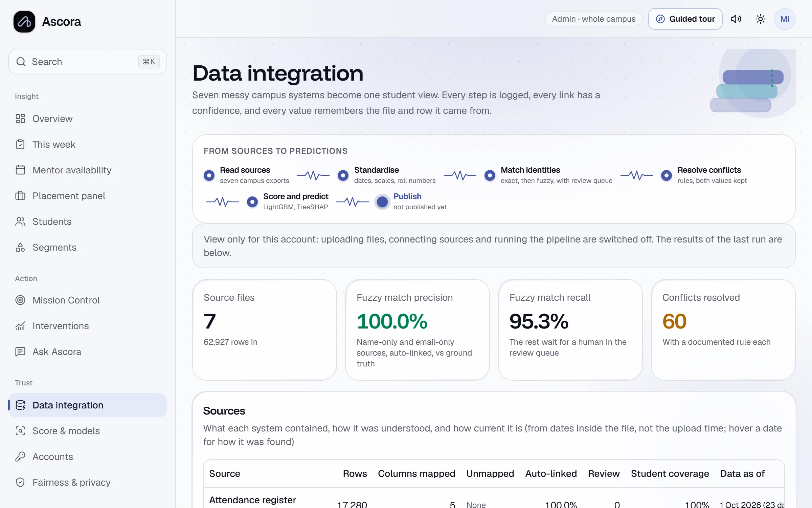Screen dimensions: 812x508
Task: Open Score & models
Action: [88, 431]
